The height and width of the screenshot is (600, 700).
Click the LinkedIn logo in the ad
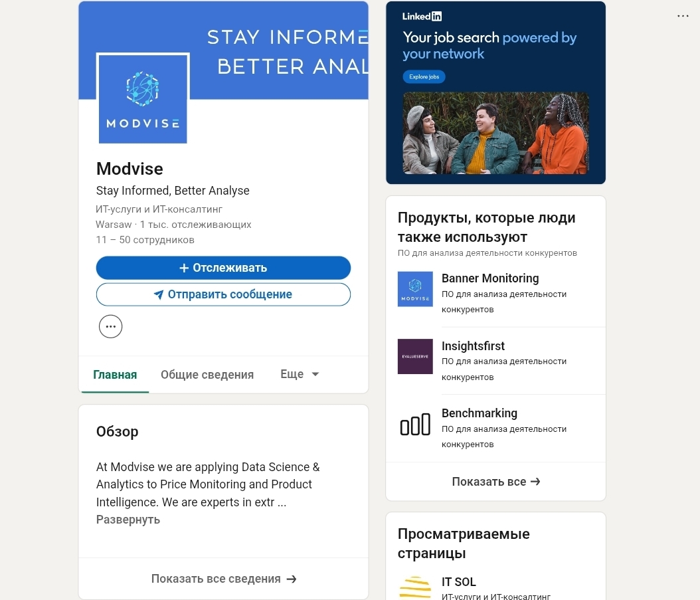422,17
